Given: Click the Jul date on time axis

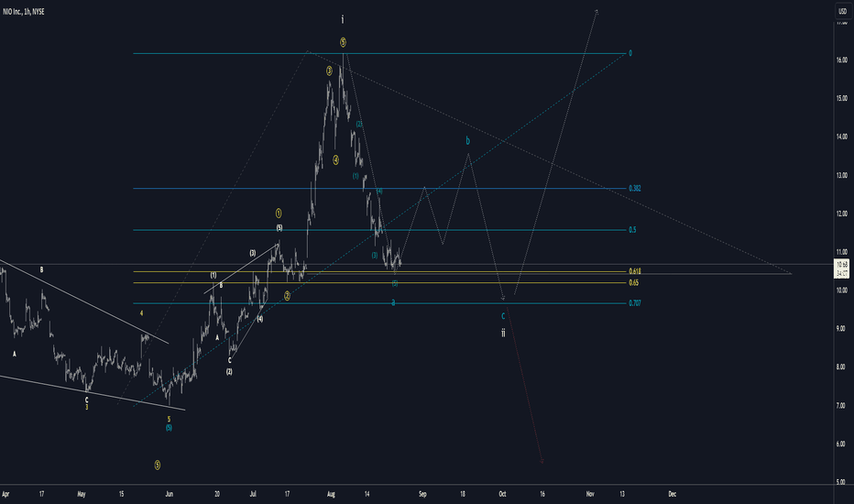Looking at the screenshot, I should point(253,494).
